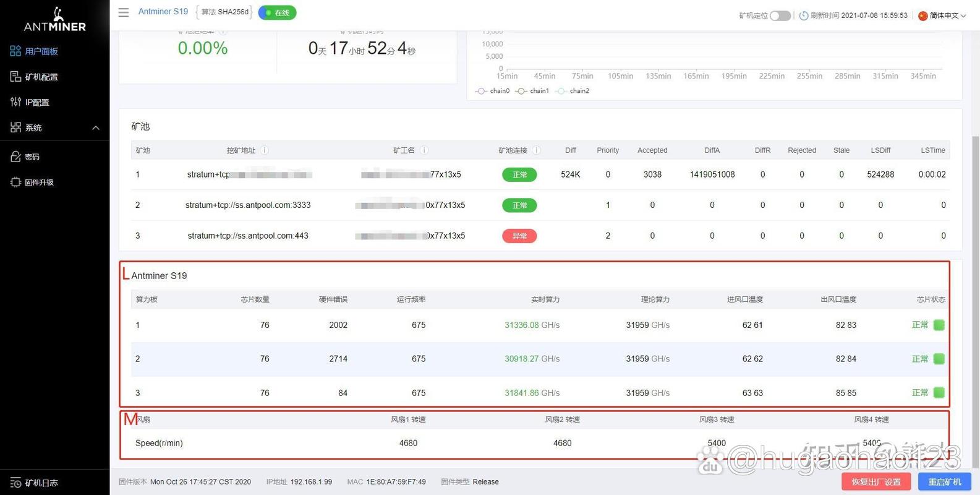Click the info icon beside 矿工名
Image resolution: width=980 pixels, height=495 pixels.
(x=424, y=150)
